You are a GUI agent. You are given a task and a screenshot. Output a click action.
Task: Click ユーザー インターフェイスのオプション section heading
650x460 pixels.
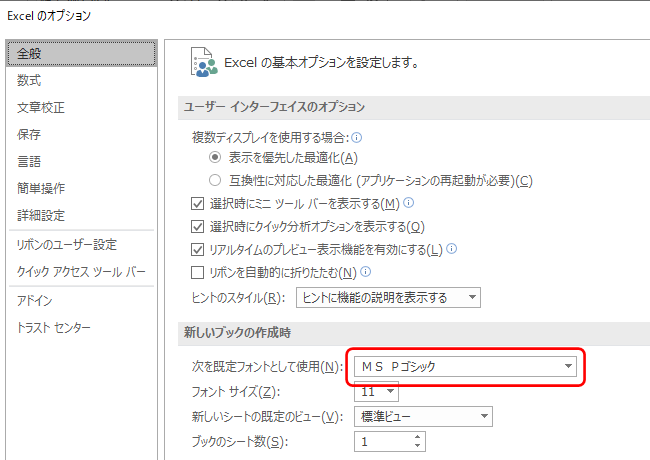pyautogui.click(x=274, y=107)
